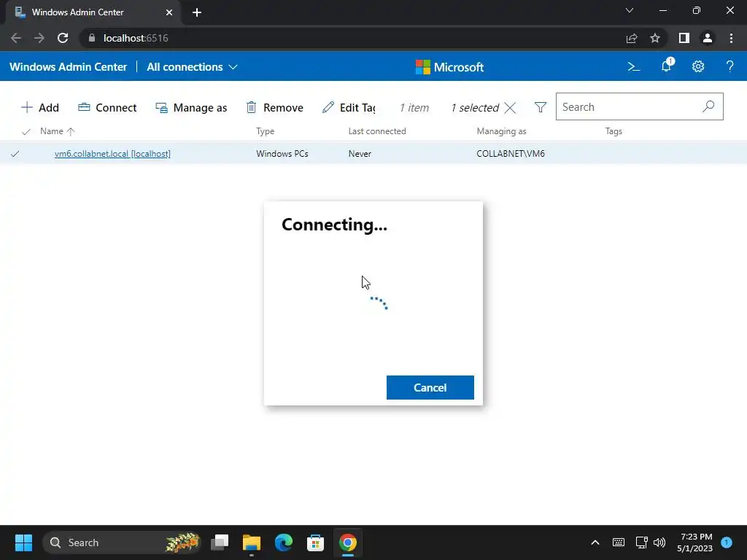Open the notifications bell

coord(667,66)
